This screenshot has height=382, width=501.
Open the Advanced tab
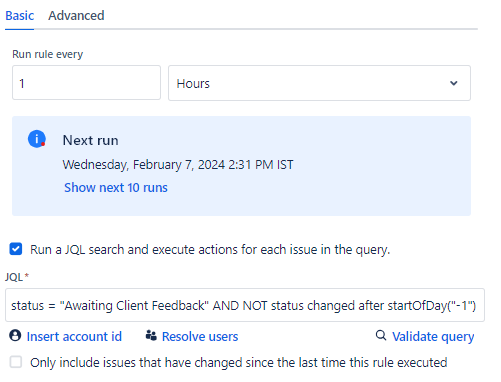pyautogui.click(x=76, y=16)
